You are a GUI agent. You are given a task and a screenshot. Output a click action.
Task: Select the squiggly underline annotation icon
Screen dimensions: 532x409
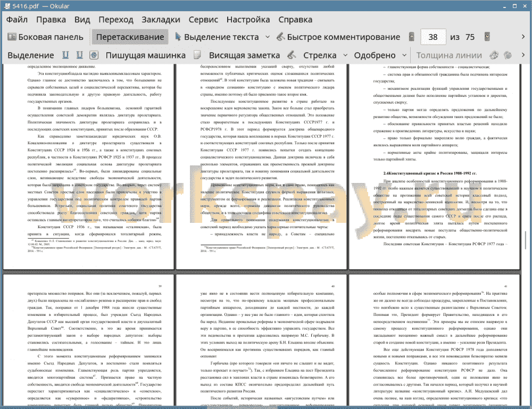pyautogui.click(x=80, y=55)
